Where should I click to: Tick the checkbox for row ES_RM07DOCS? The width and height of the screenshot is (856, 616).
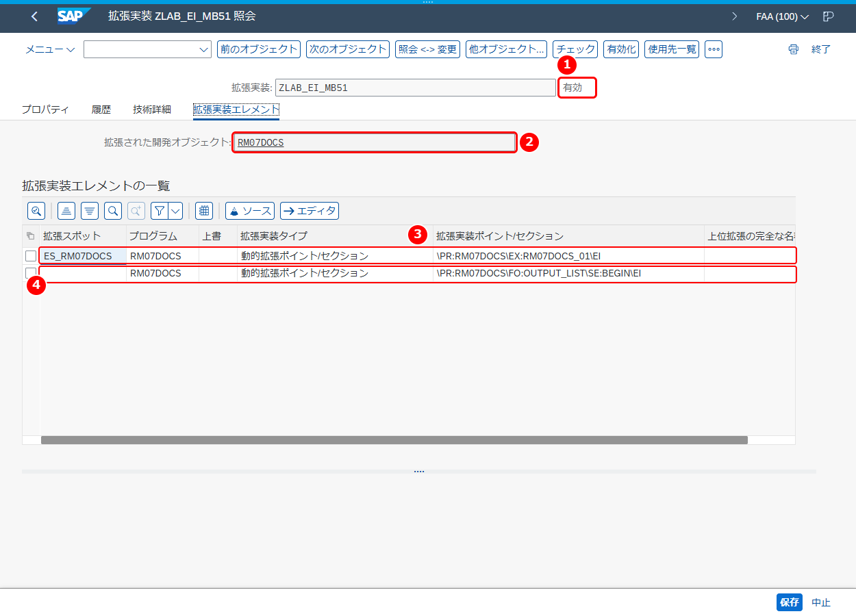[31, 256]
